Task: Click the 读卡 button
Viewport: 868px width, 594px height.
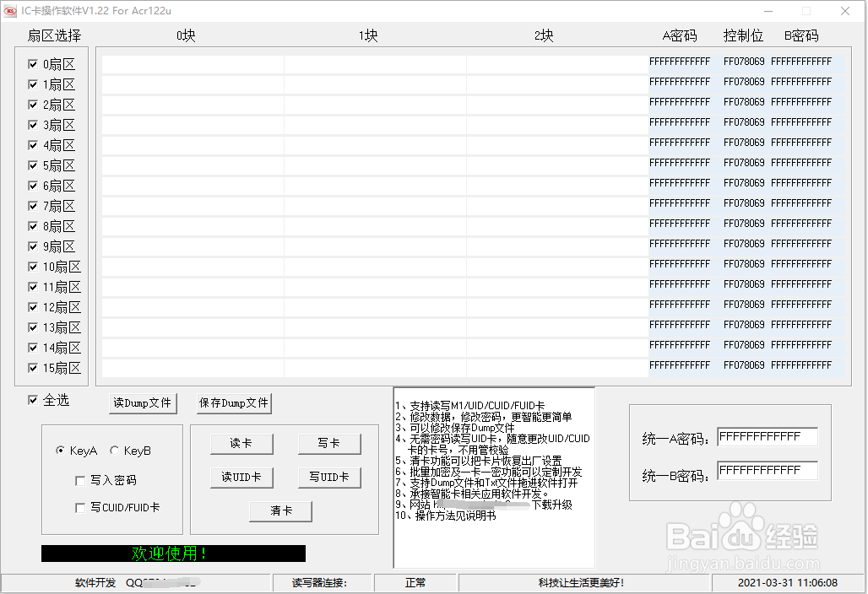Action: 241,444
